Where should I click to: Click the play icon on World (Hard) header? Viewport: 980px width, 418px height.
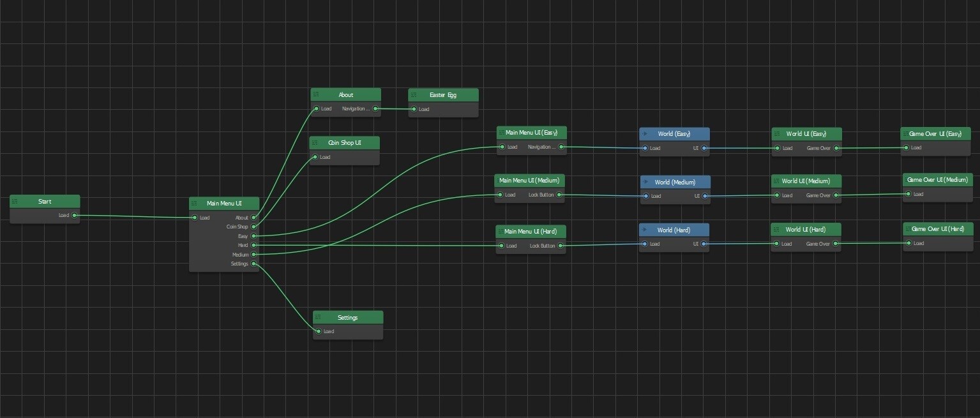tap(645, 230)
